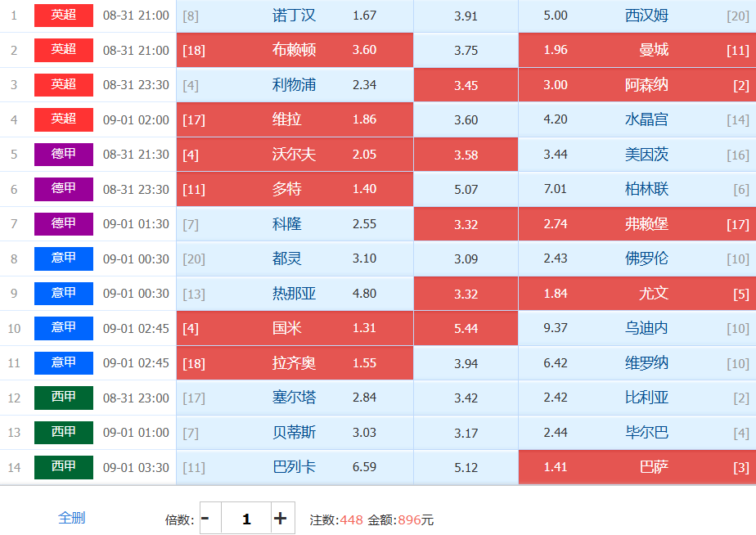Decrease multiplier with the minus button

(210, 518)
